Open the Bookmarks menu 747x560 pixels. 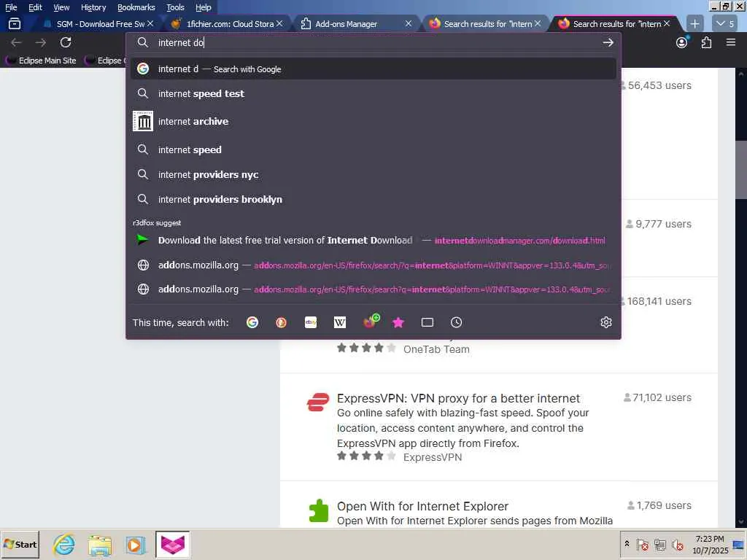tap(136, 7)
